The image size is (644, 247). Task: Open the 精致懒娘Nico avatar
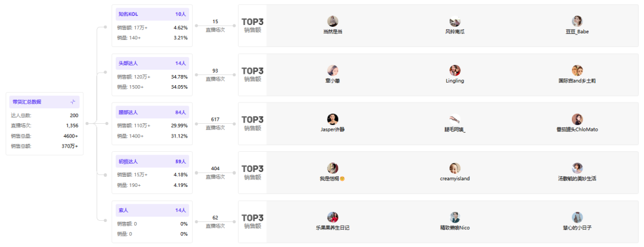click(x=454, y=217)
